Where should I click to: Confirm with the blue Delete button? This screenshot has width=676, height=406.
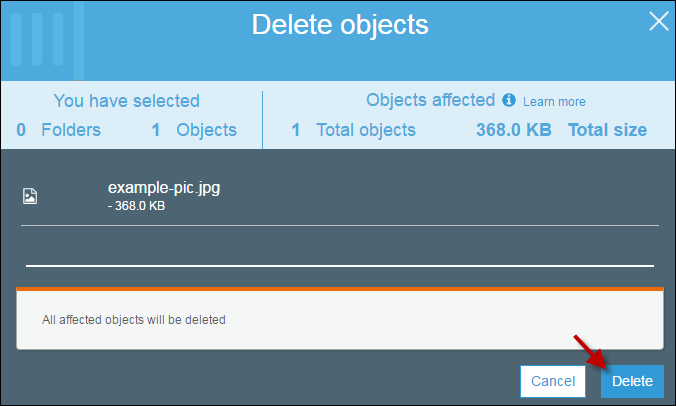pos(632,381)
